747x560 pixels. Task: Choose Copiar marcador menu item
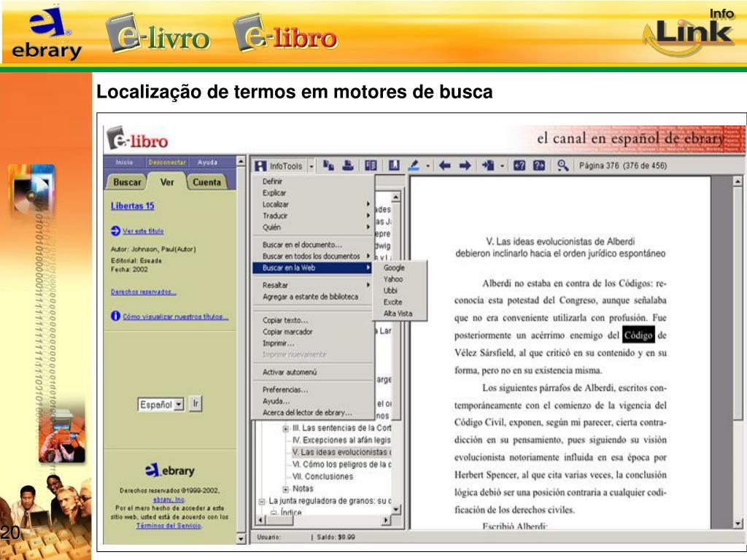tap(313, 332)
